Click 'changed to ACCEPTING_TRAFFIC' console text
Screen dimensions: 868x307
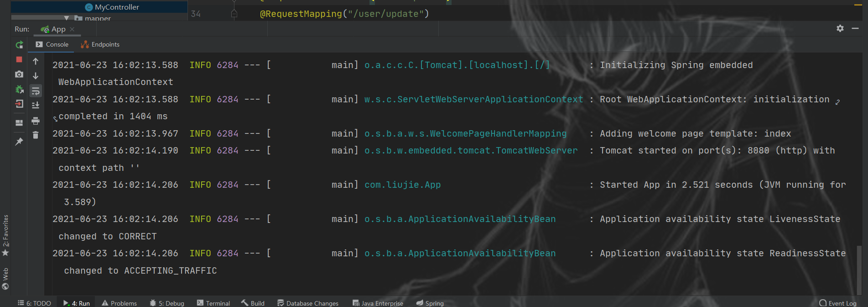pos(140,270)
